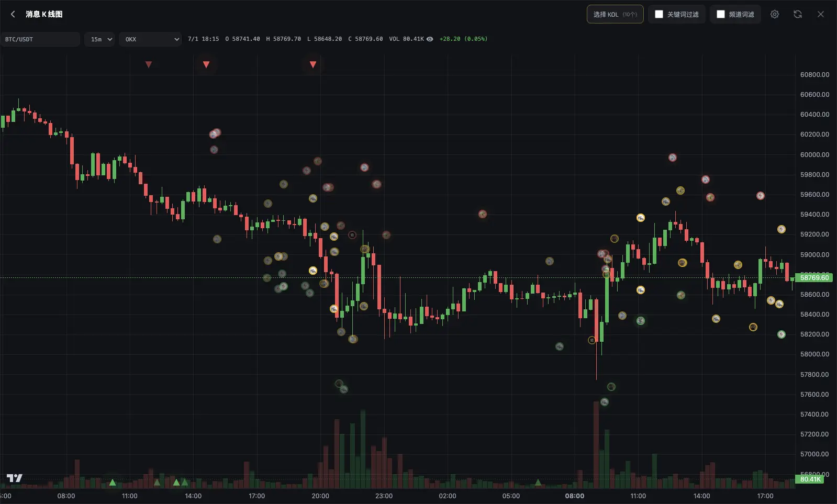Click the bright red down-triangle marker above 20:00

pyautogui.click(x=313, y=64)
